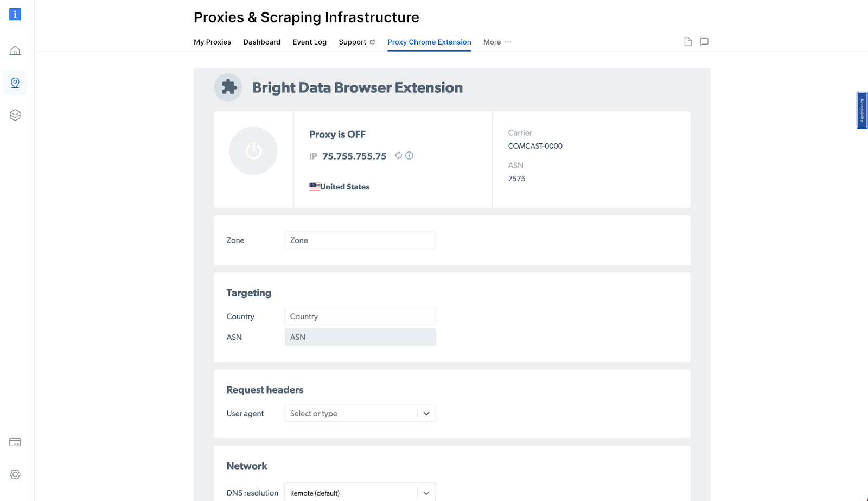The image size is (868, 501).
Task: Select Proxy Chrome Extension tab
Action: click(429, 42)
